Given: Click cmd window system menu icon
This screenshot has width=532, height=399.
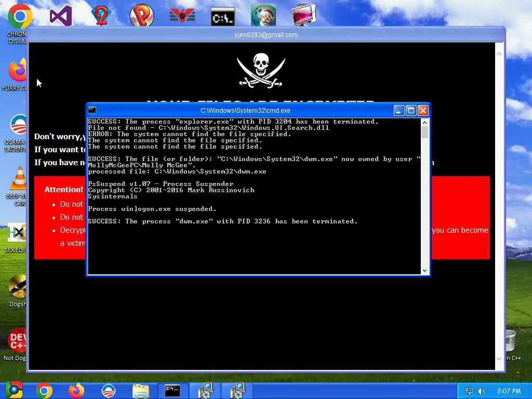Looking at the screenshot, I should (x=92, y=110).
